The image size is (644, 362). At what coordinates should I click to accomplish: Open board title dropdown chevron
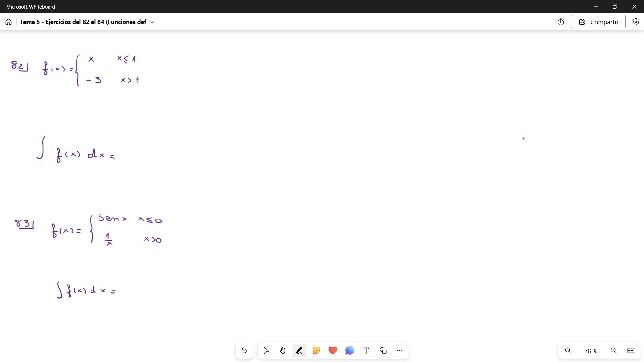tap(152, 22)
